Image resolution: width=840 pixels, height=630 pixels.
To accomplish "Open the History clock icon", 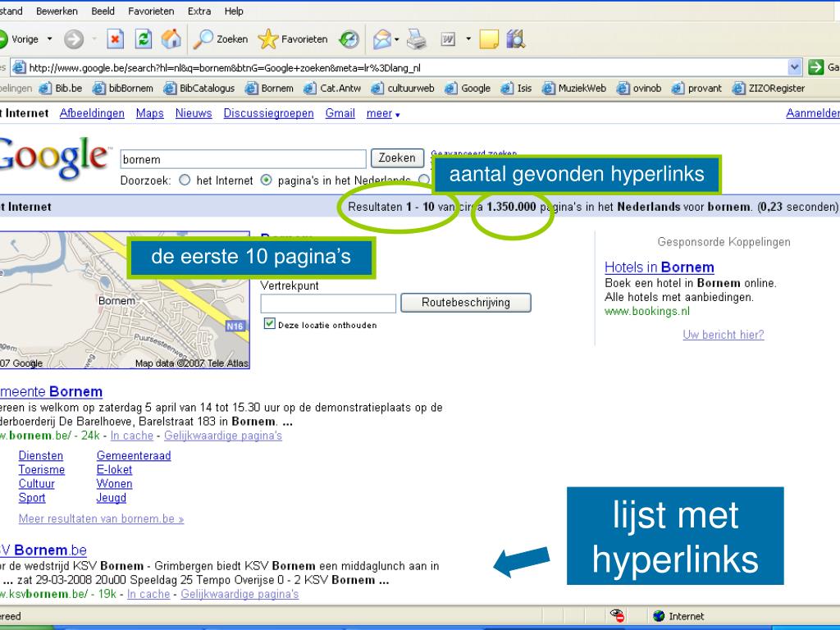I will [349, 39].
